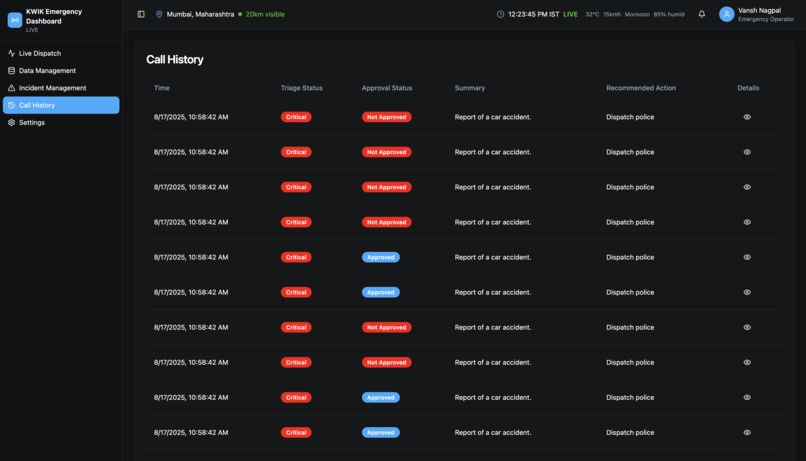View details eye icon in tenth row
This screenshot has width=806, height=461.
747,432
